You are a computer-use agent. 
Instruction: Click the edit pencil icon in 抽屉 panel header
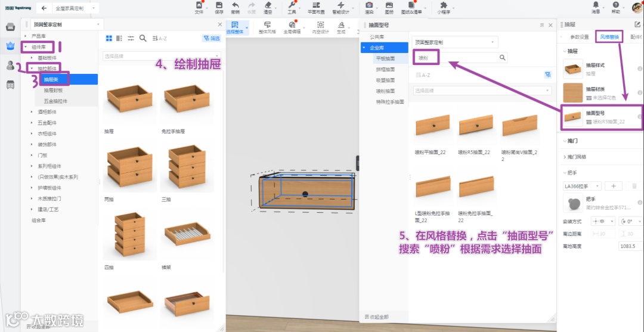[x=637, y=24]
